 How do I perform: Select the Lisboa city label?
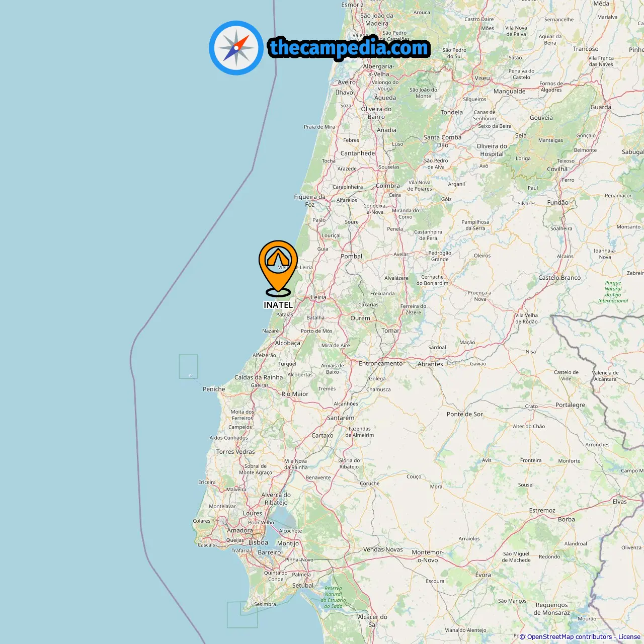[258, 542]
